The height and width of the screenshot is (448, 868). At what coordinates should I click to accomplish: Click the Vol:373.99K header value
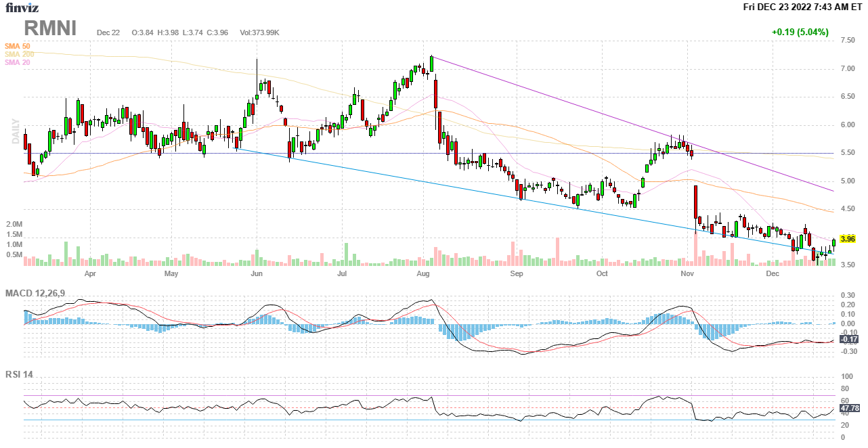point(259,32)
